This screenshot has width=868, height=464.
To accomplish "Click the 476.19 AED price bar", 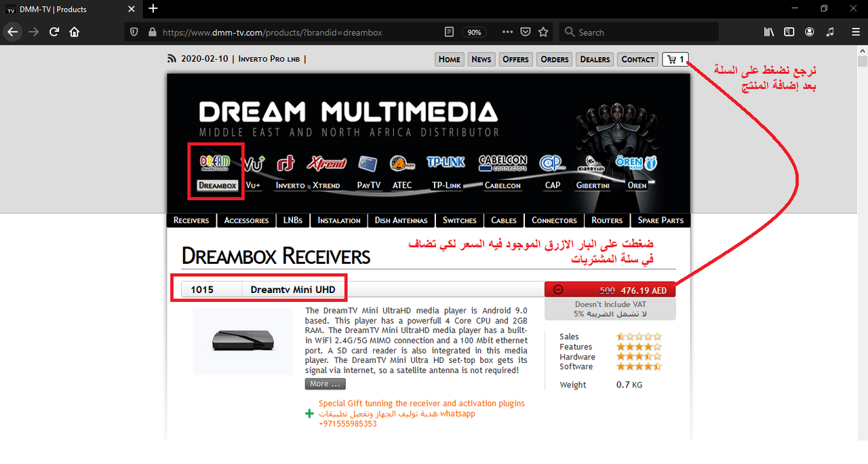I will tap(610, 290).
